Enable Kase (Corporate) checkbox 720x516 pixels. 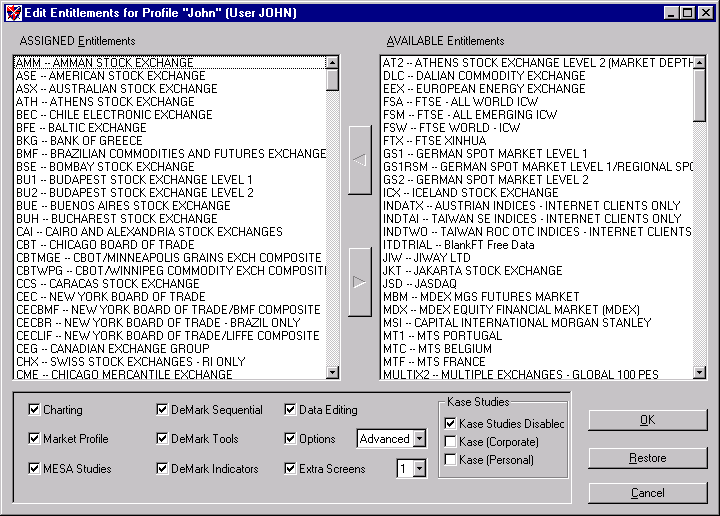click(x=450, y=442)
